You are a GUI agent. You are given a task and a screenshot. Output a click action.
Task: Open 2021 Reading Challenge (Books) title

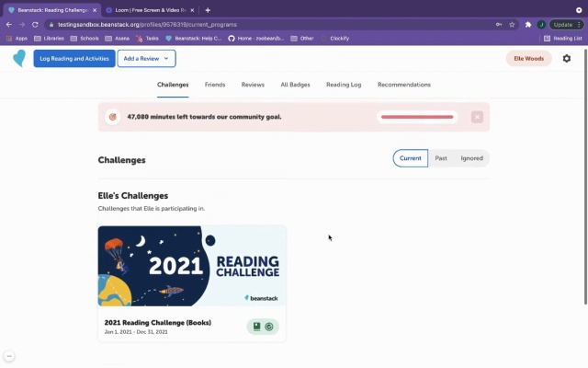point(157,323)
